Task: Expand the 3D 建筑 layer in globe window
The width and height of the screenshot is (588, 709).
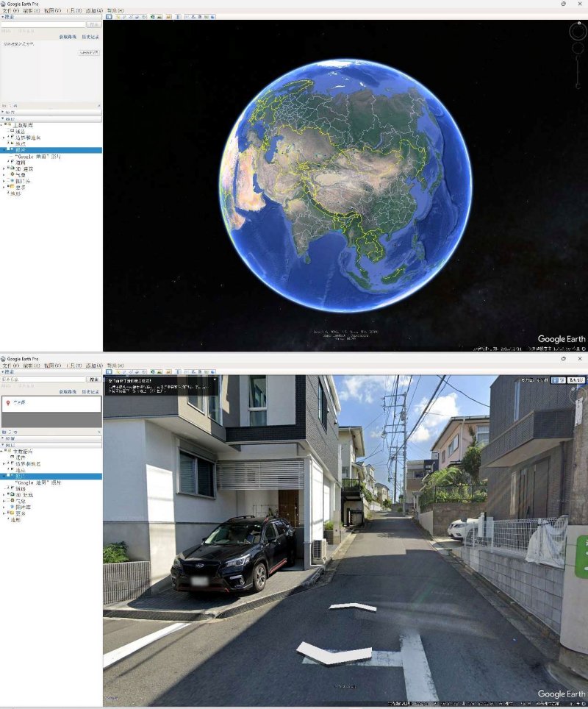Action: pos(4,168)
